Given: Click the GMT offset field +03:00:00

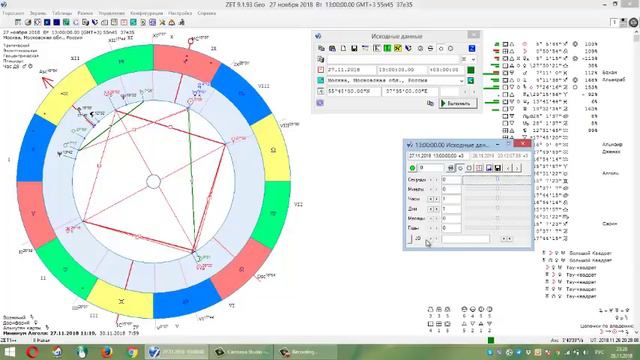Looking at the screenshot, I should [x=445, y=70].
